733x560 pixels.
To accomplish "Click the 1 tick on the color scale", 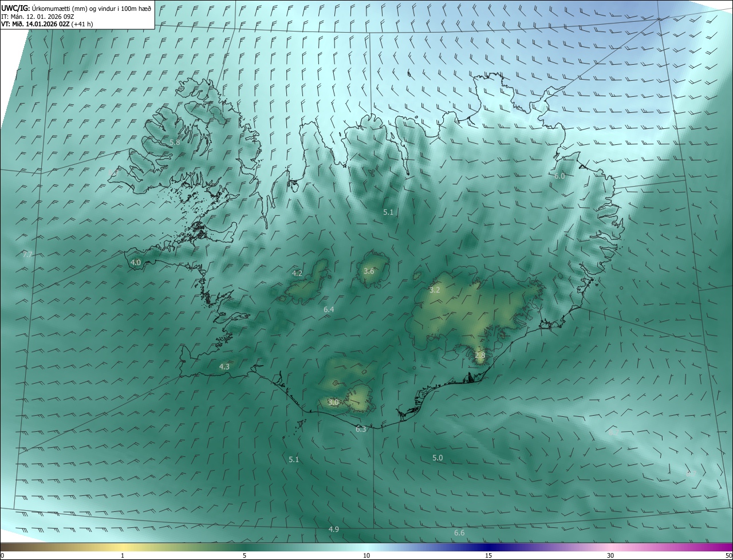I will point(123,555).
